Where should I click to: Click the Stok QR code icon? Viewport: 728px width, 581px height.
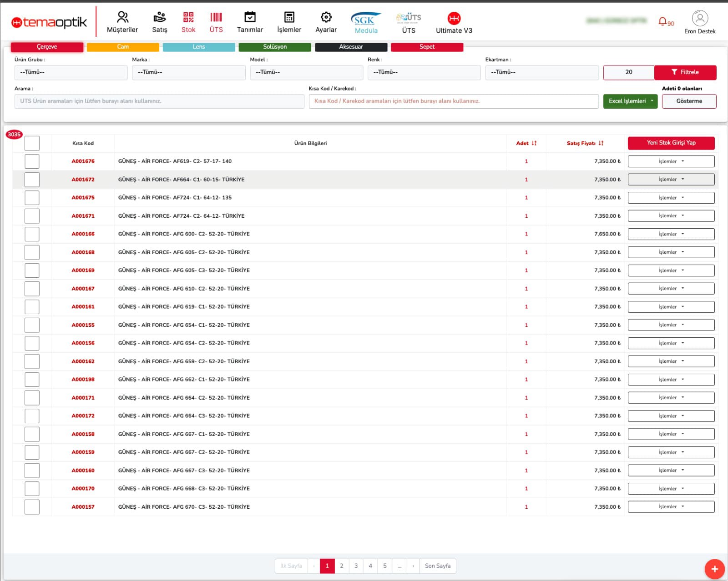188,17
